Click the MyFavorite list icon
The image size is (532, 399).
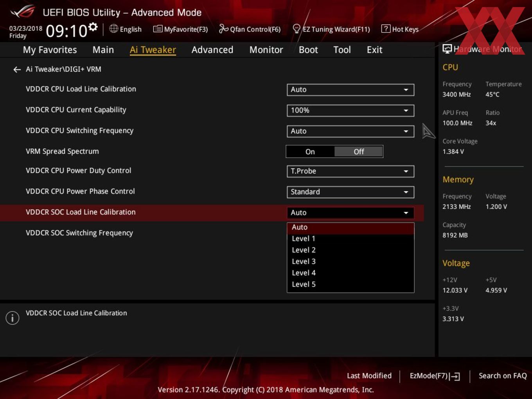pos(158,29)
